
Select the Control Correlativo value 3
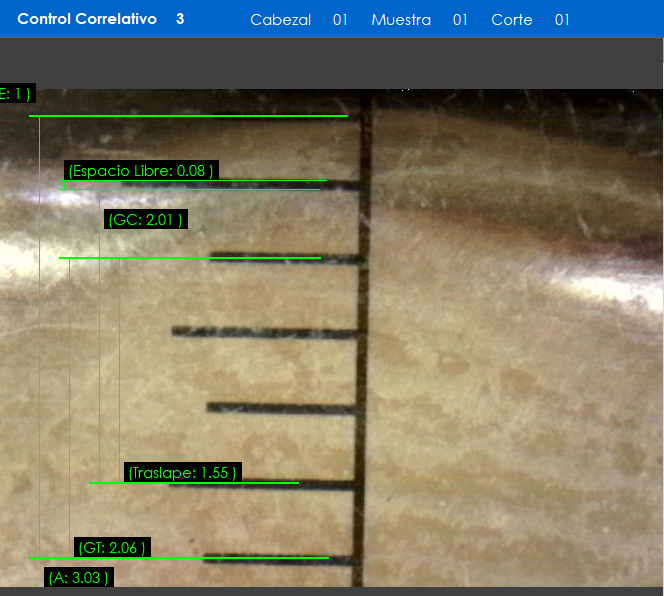(x=180, y=19)
